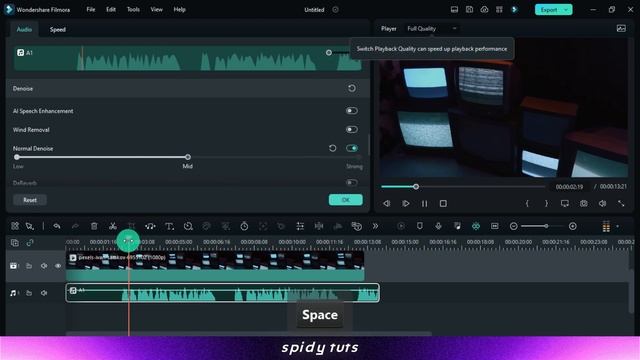Open the adjust sliders tool in toolbar
The width and height of the screenshot is (640, 360).
click(300, 226)
